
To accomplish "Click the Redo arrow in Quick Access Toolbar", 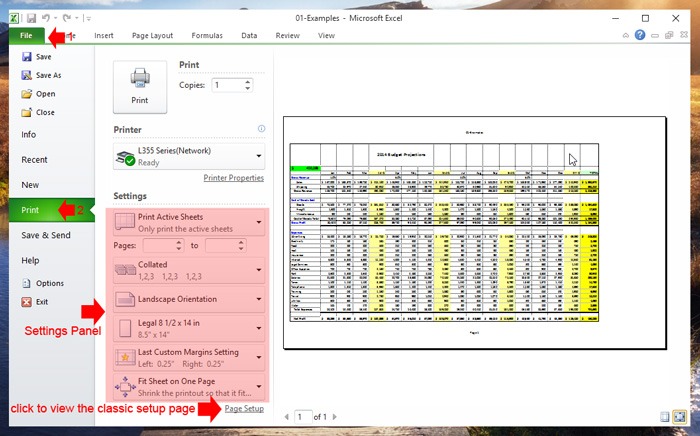I will coord(67,18).
